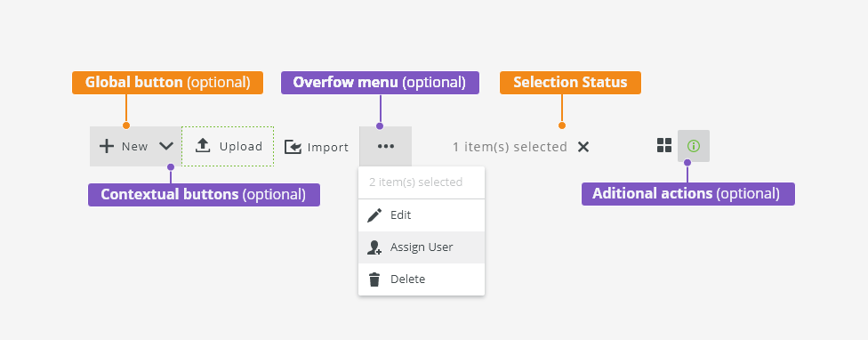This screenshot has width=868, height=340.
Task: Click the pencil Edit icon
Action: pos(374,215)
